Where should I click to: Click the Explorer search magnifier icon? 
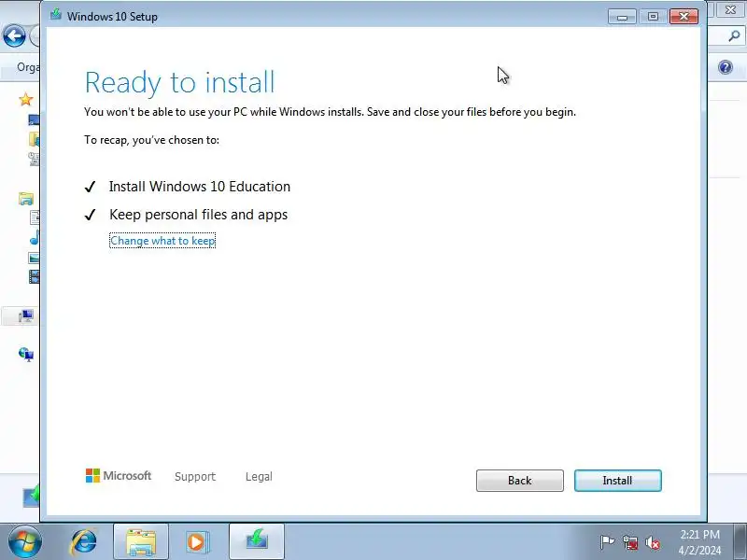point(734,35)
